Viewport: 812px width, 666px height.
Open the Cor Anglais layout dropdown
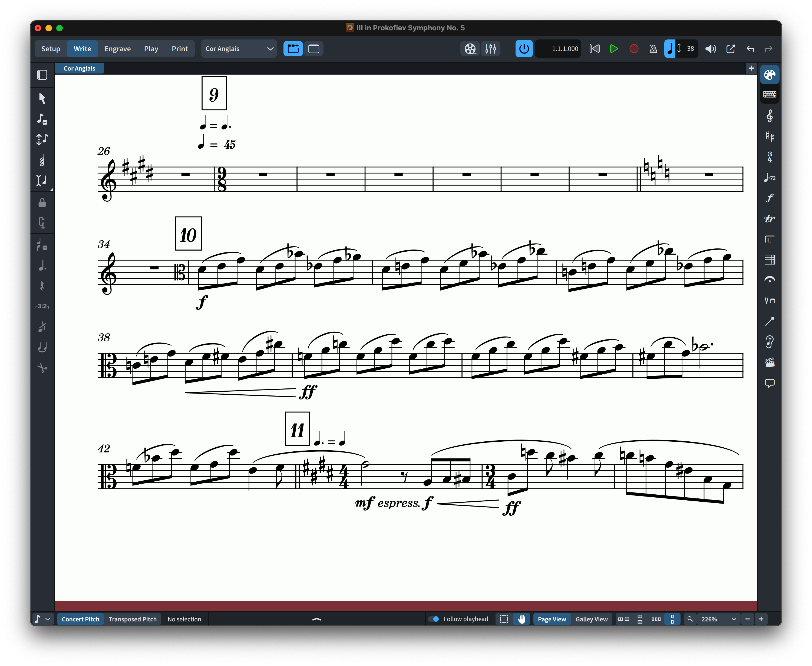coord(239,49)
